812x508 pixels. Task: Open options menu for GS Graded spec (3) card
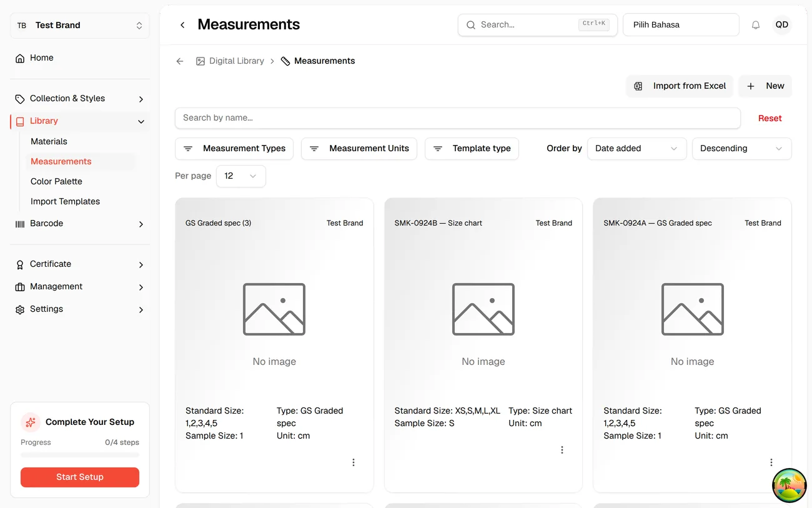pyautogui.click(x=354, y=462)
